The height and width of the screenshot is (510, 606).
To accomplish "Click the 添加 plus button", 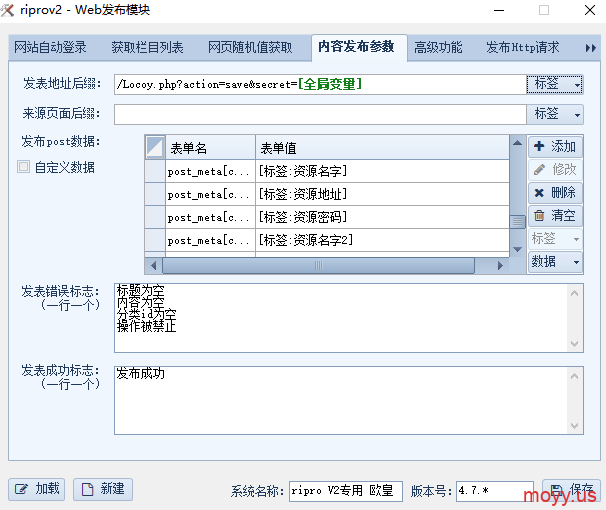I will point(555,147).
